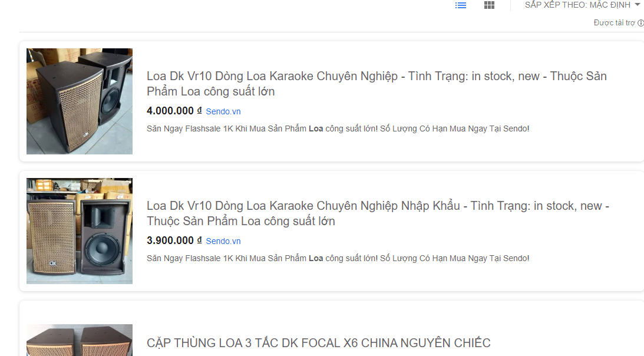Open the sponsored results info icon

coord(640,23)
